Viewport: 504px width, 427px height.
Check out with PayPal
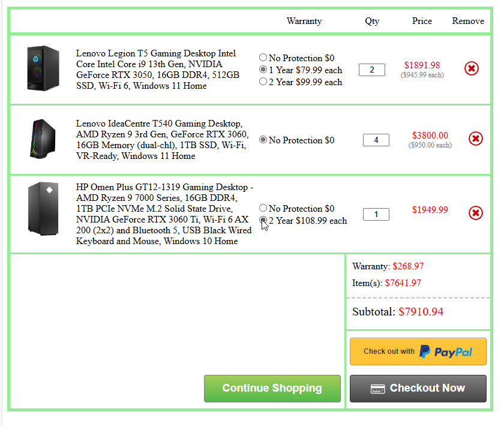[418, 351]
